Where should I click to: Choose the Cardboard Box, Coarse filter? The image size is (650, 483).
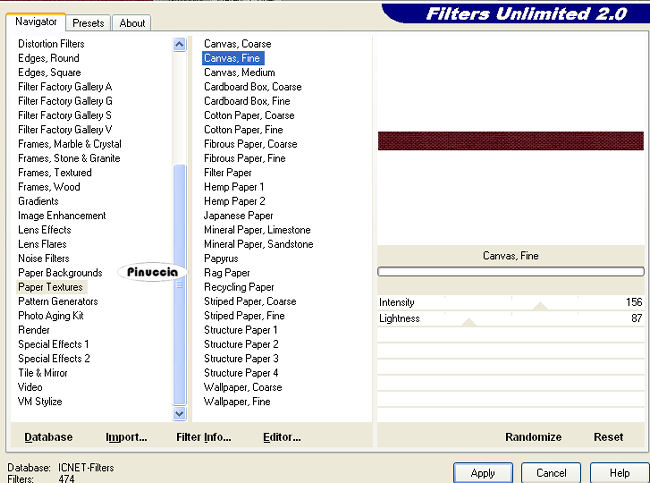tap(253, 87)
